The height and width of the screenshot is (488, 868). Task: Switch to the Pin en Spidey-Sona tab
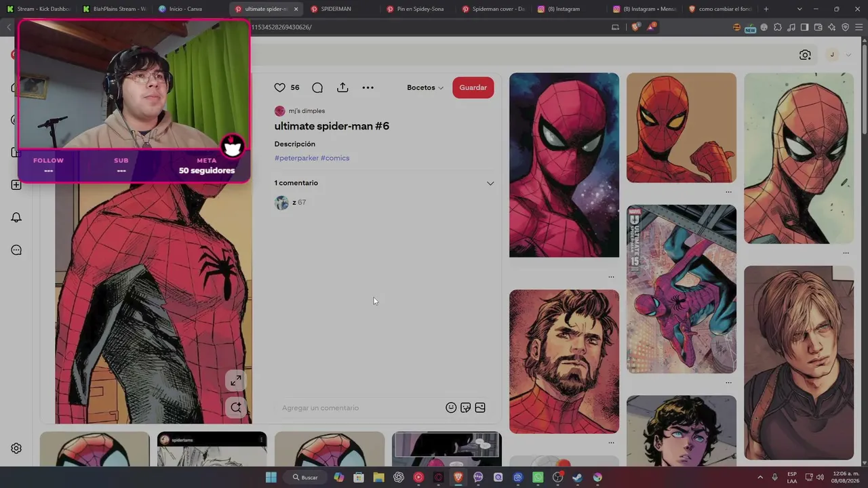coord(418,9)
